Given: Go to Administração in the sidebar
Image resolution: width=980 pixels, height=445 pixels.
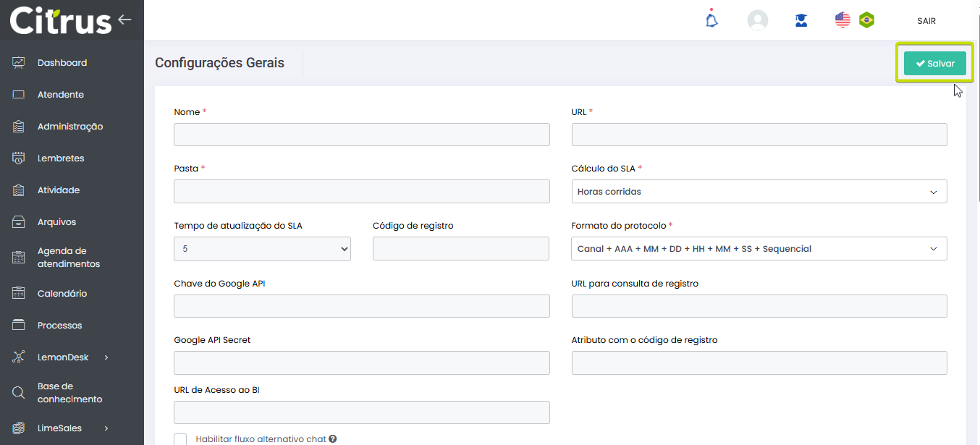Looking at the screenshot, I should click(69, 127).
